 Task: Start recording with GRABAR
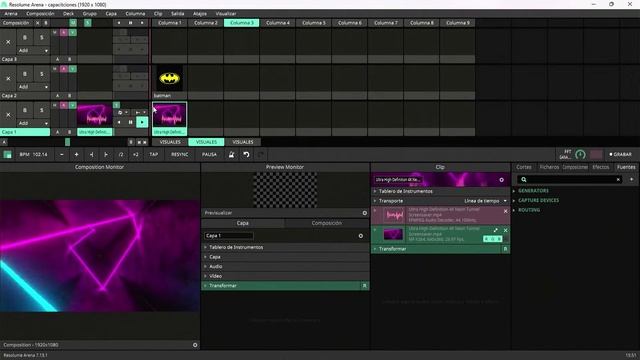(x=620, y=154)
